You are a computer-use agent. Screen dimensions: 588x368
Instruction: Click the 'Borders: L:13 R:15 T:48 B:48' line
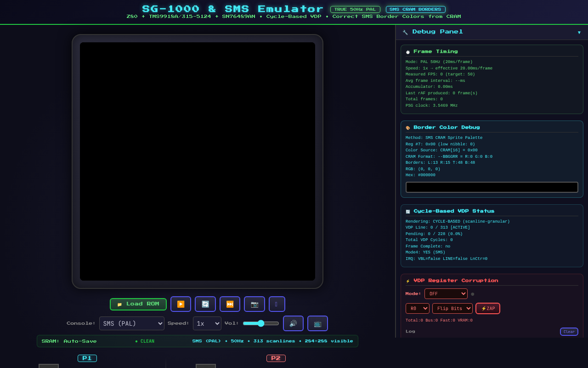[x=441, y=163]
